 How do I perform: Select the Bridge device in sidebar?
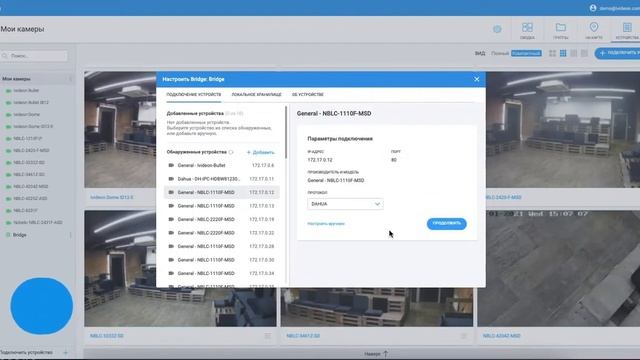(19, 235)
